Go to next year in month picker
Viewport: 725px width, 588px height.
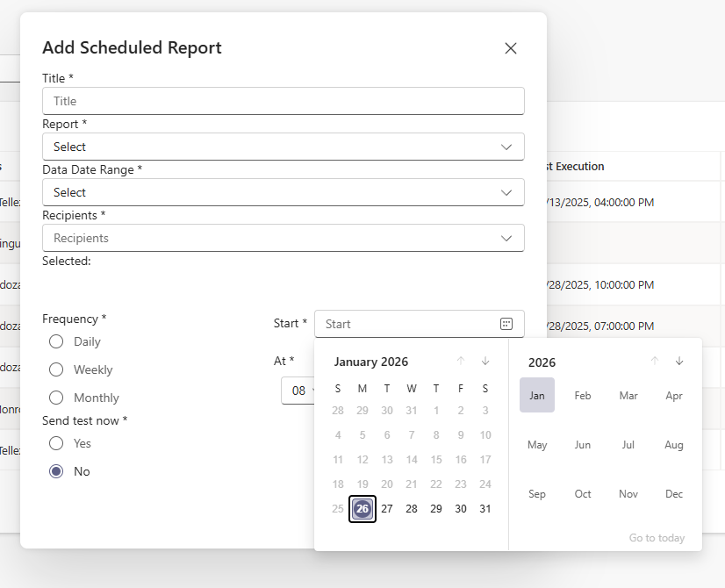[x=679, y=362]
